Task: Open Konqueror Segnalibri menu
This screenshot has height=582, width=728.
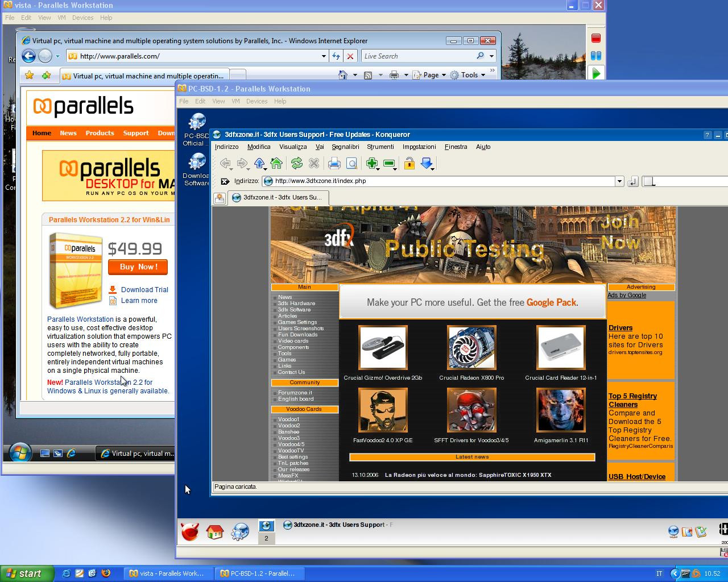Action: (x=345, y=147)
